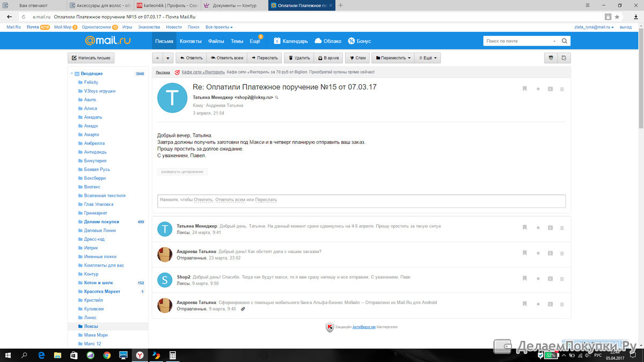Open the Календарь calendar section
The height and width of the screenshot is (362, 644).
(290, 41)
